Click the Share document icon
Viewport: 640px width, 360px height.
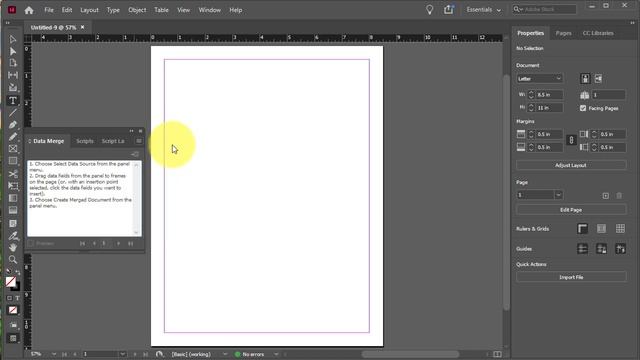[449, 9]
